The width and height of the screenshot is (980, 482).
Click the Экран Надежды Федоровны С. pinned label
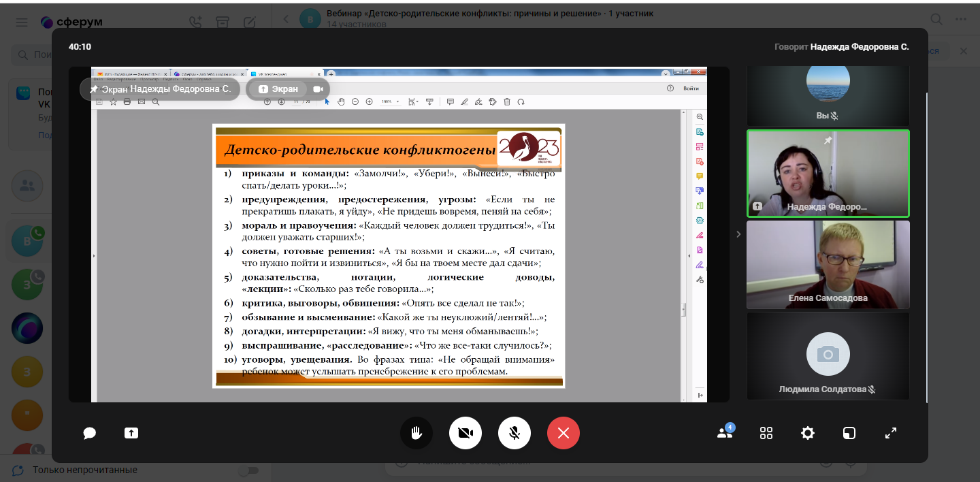pos(160,89)
